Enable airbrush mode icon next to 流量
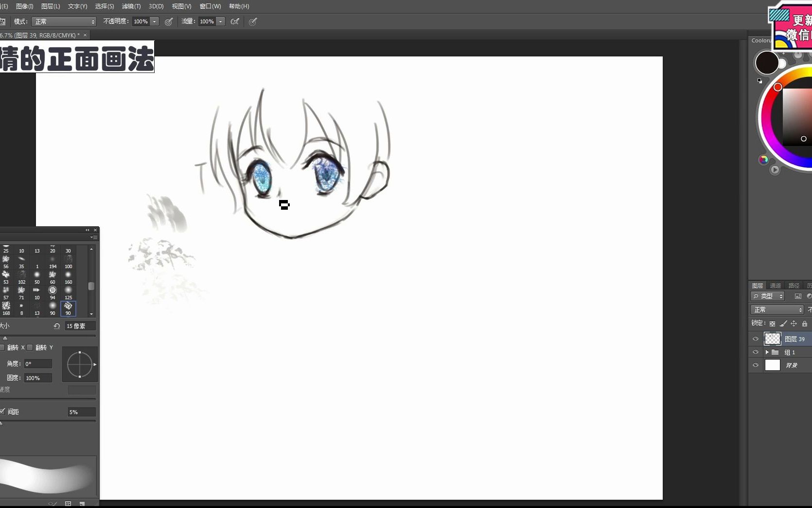812x508 pixels. pyautogui.click(x=235, y=21)
